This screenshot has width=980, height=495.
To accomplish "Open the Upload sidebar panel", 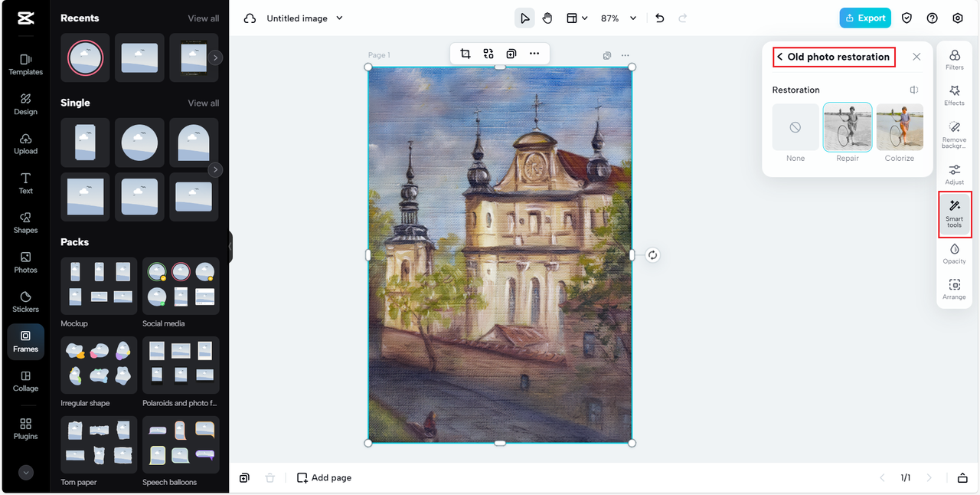I will [x=25, y=144].
